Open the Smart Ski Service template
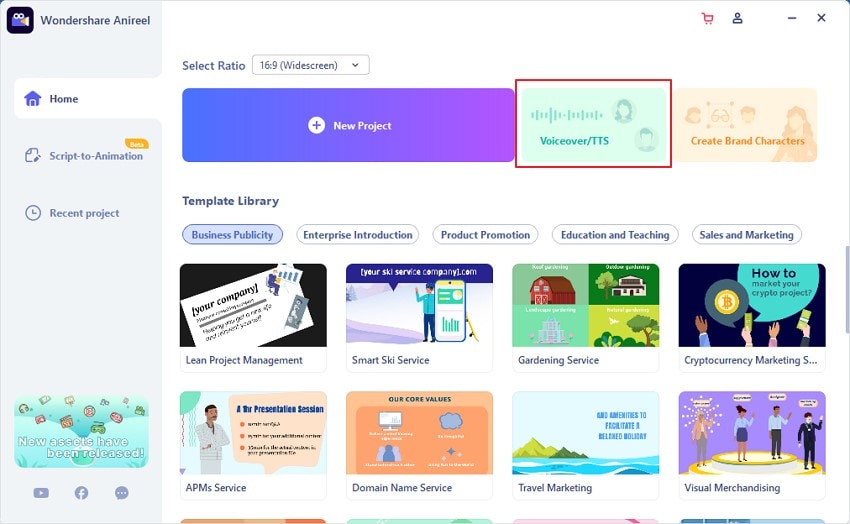 (419, 318)
